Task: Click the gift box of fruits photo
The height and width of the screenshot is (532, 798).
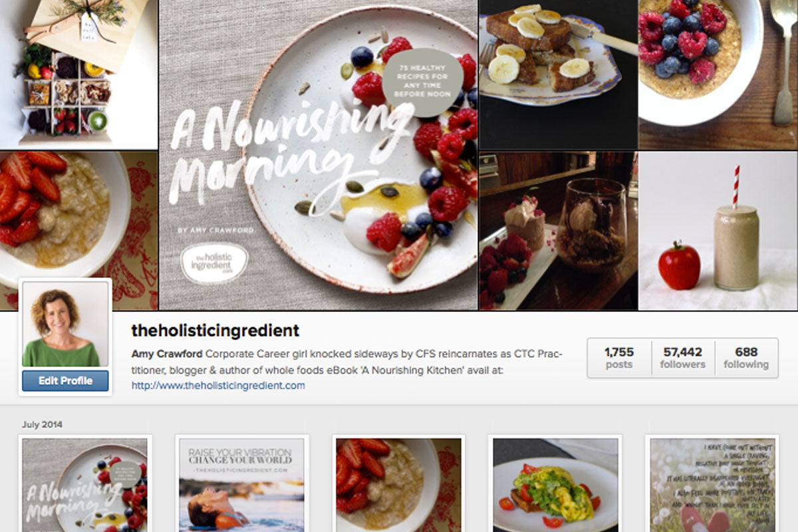Action: [x=78, y=74]
